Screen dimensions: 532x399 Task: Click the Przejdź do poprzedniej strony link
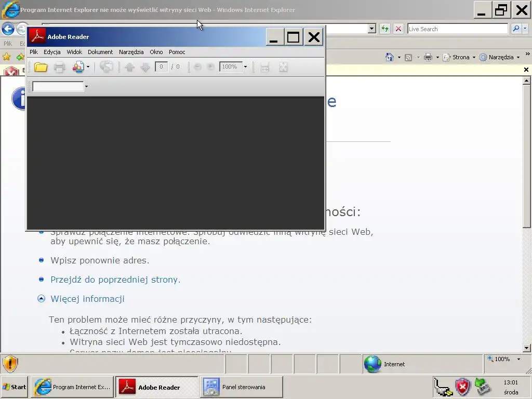(x=115, y=280)
